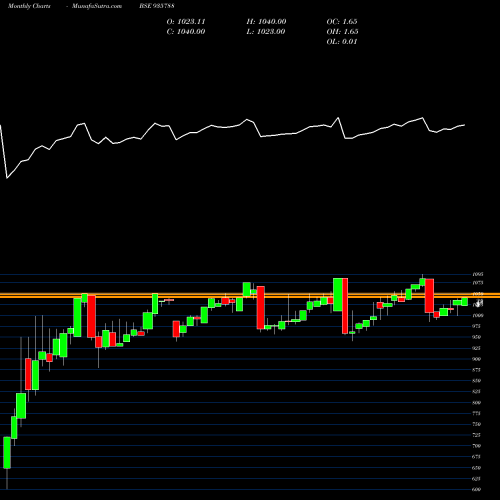This screenshot has width=500, height=500.
Task: Click the 'MunafaSutra.com' label
Action: [x=97, y=6]
